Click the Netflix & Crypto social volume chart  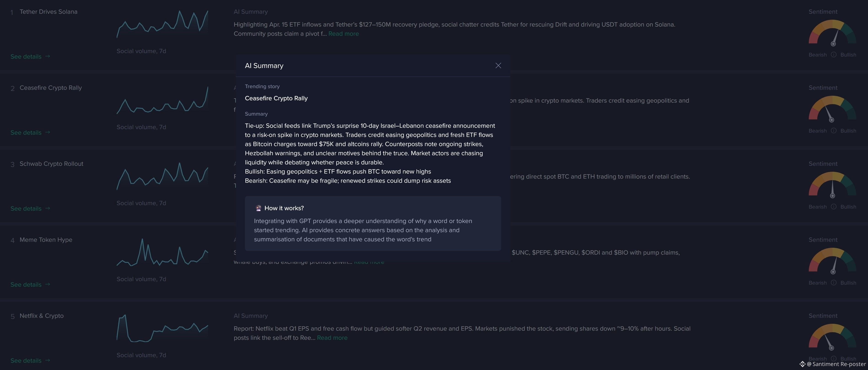(x=162, y=328)
